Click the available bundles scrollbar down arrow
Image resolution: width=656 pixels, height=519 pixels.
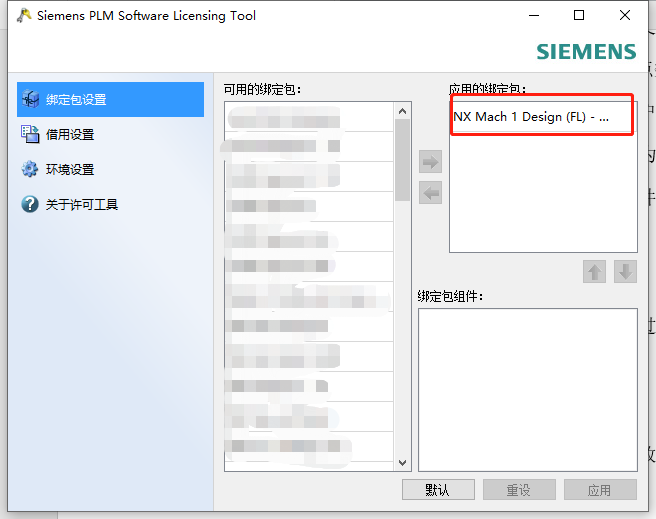(402, 463)
